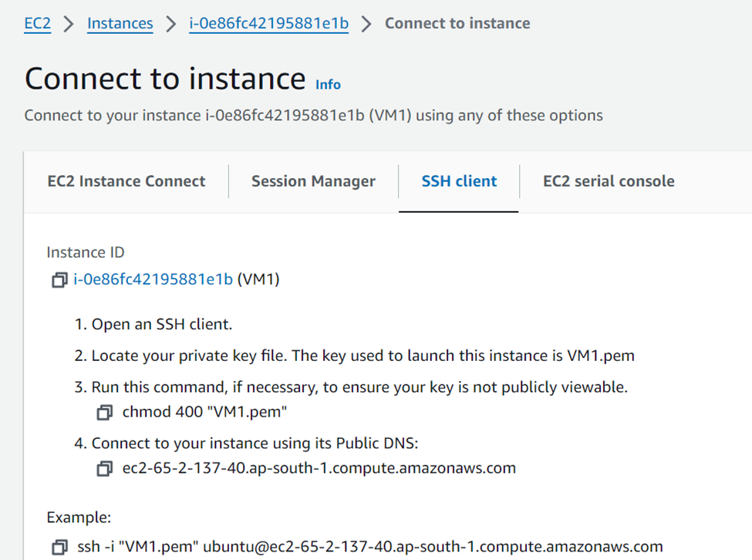This screenshot has width=752, height=560.
Task: Open the Session Manager tab
Action: [x=313, y=180]
